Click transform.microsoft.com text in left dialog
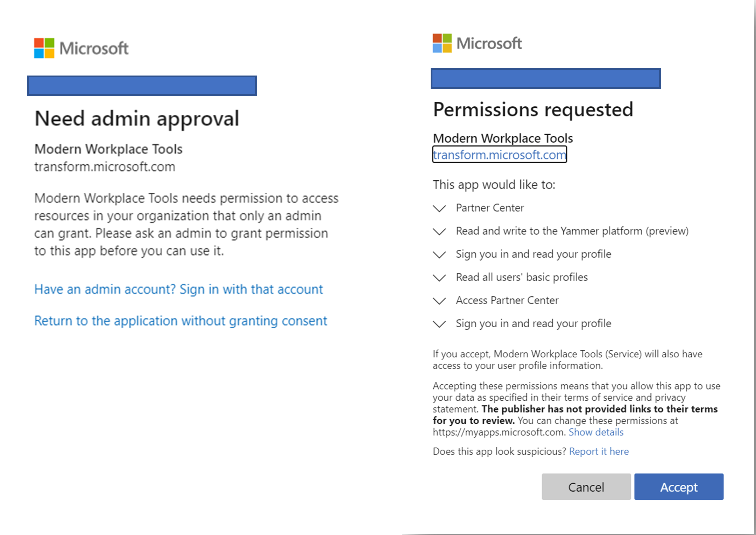 pos(105,167)
